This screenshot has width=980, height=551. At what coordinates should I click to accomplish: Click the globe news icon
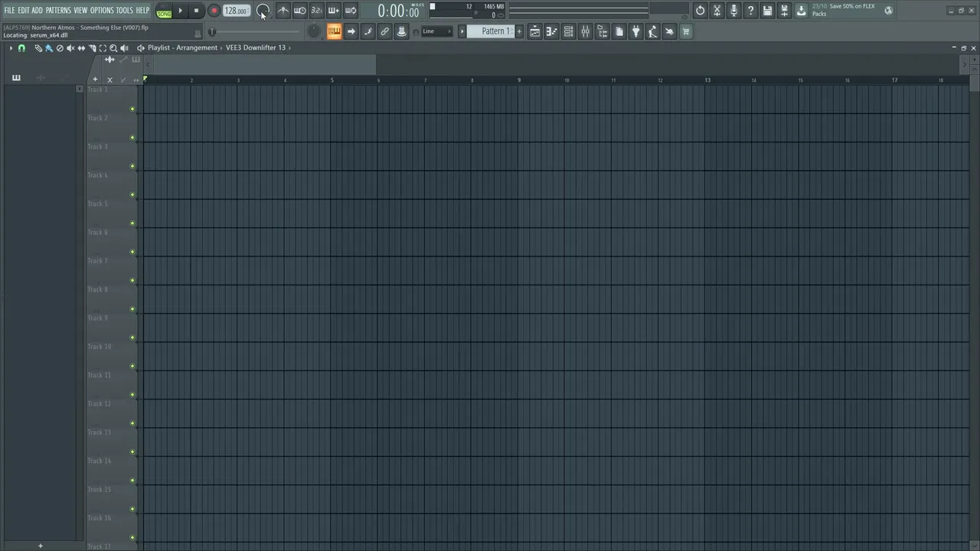(x=888, y=11)
